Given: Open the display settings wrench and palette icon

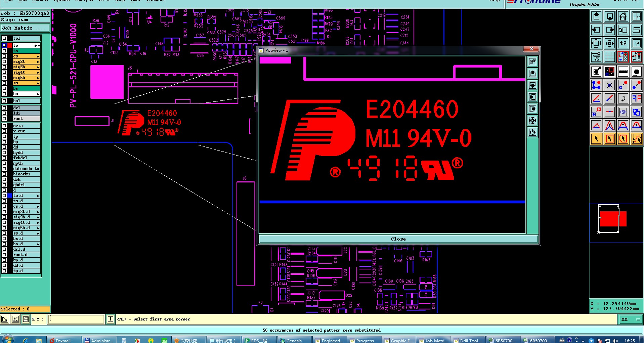Looking at the screenshot, I should [x=596, y=57].
